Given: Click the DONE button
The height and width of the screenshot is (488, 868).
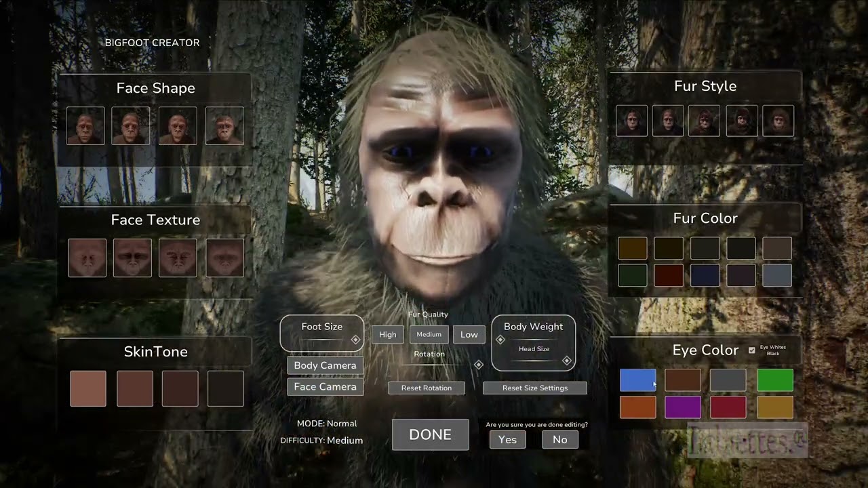Looking at the screenshot, I should click(431, 434).
